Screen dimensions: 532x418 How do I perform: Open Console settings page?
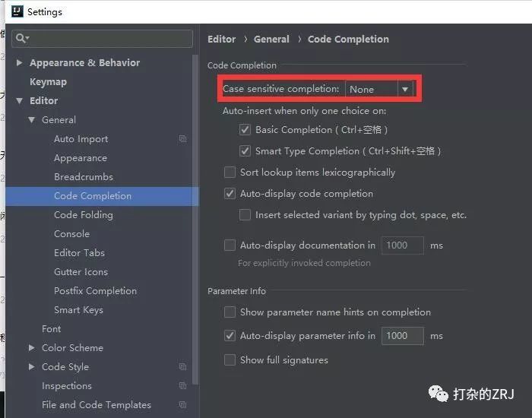(x=72, y=234)
